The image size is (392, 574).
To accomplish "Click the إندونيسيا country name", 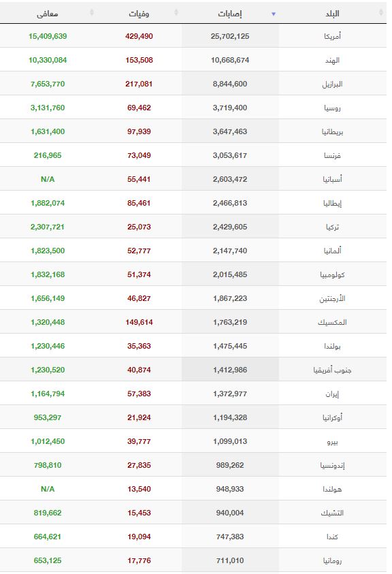I will pyautogui.click(x=332, y=465).
